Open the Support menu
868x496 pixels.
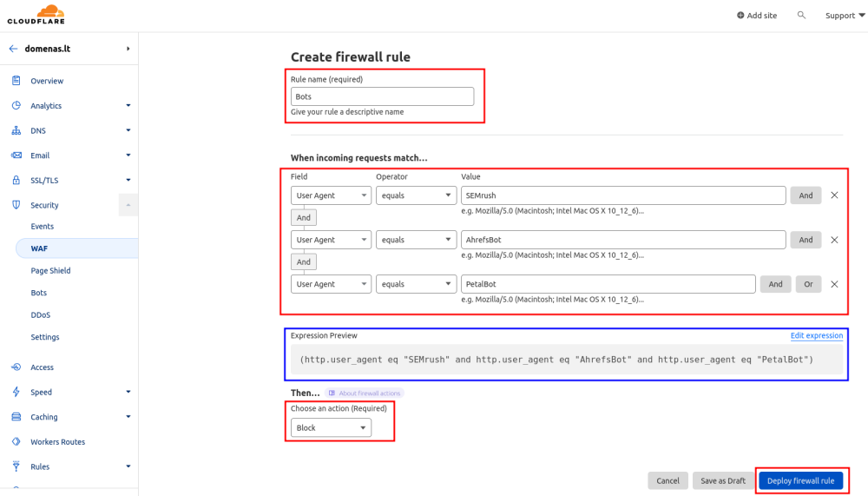pos(845,16)
